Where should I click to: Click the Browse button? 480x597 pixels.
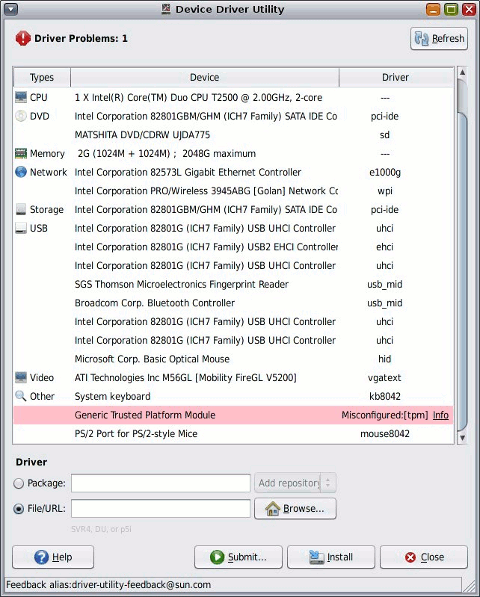pos(295,508)
